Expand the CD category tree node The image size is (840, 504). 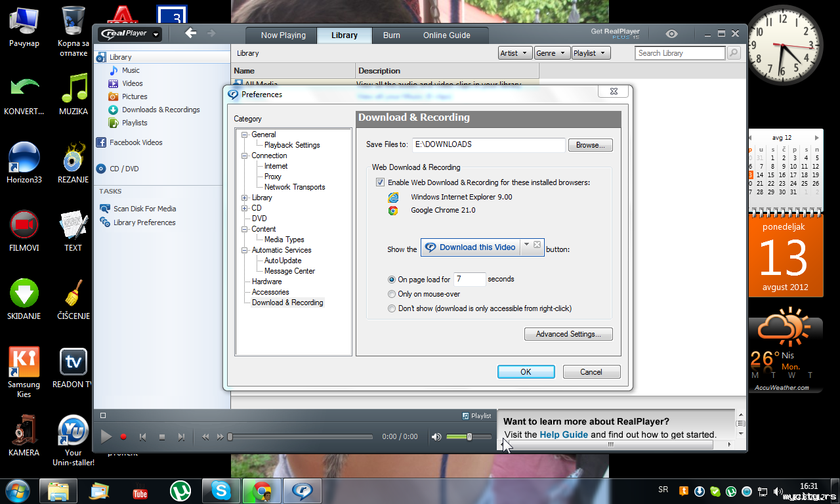245,208
